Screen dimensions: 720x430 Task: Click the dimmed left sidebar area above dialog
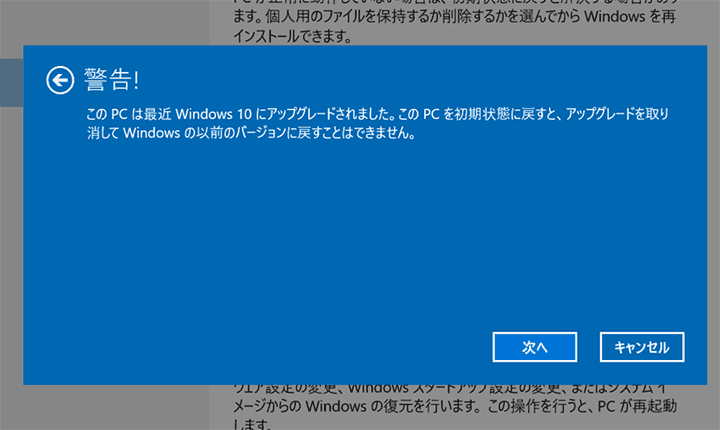[105, 23]
